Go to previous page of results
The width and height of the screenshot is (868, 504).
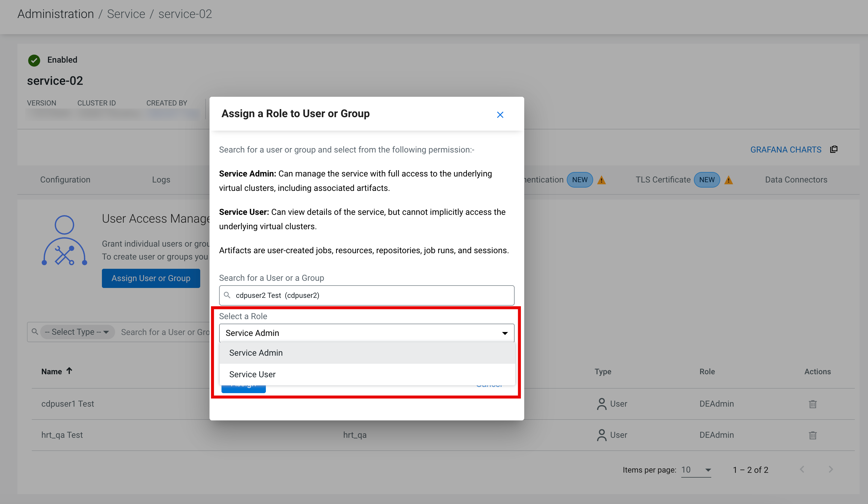click(802, 469)
